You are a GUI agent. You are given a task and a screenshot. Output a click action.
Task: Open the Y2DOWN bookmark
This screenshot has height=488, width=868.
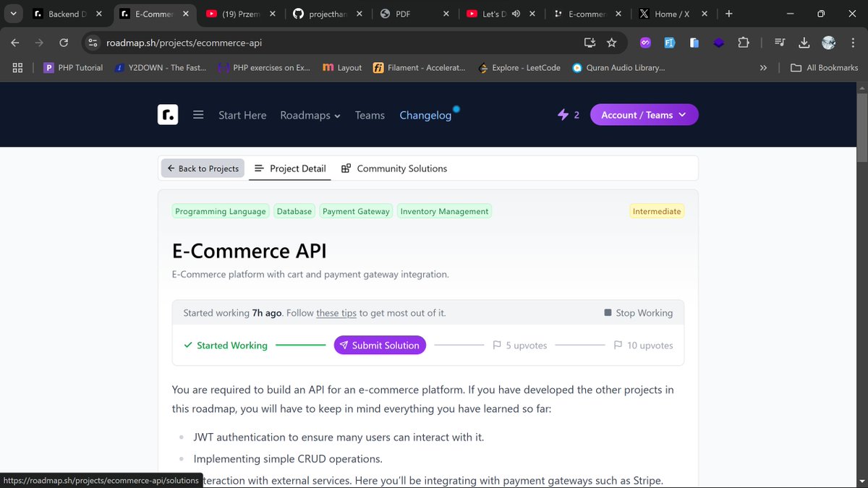[162, 67]
